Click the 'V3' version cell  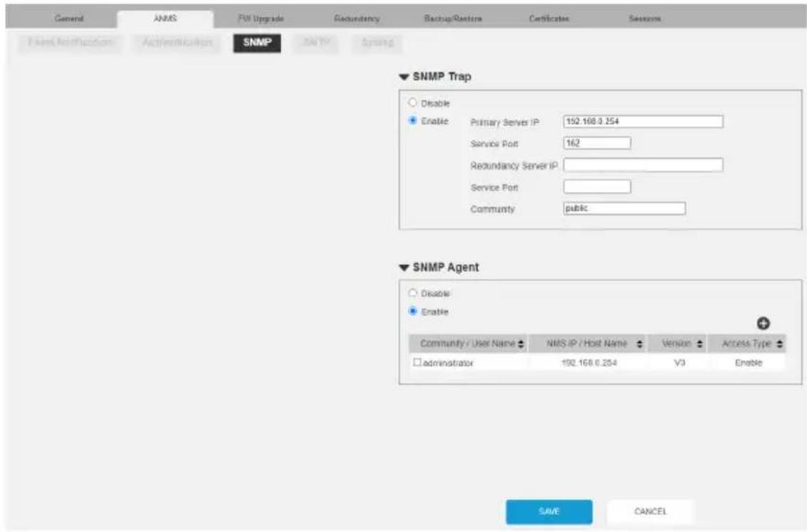click(680, 363)
